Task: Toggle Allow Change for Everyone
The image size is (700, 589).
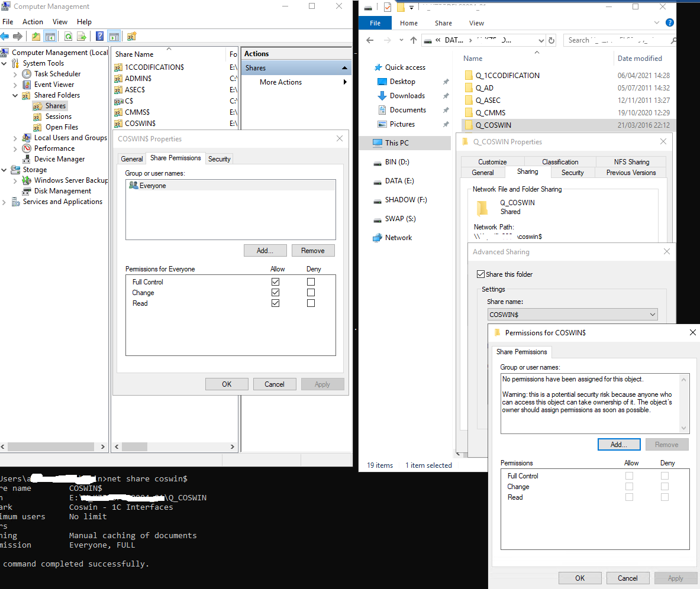Action: tap(276, 293)
